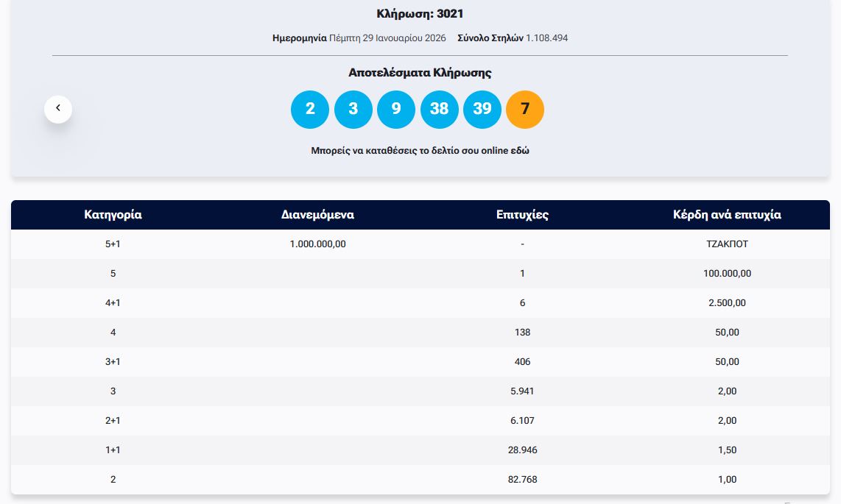Image resolution: width=841 pixels, height=504 pixels.
Task: Select the blue ball numbered 38
Action: click(x=439, y=109)
